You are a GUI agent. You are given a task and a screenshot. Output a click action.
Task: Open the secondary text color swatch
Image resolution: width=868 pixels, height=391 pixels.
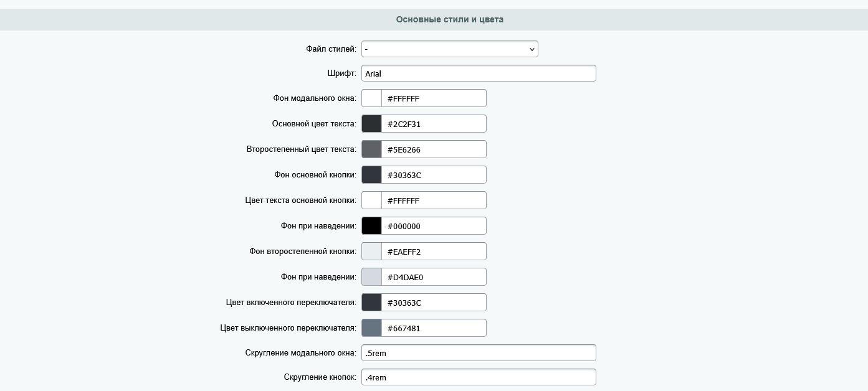(x=371, y=149)
